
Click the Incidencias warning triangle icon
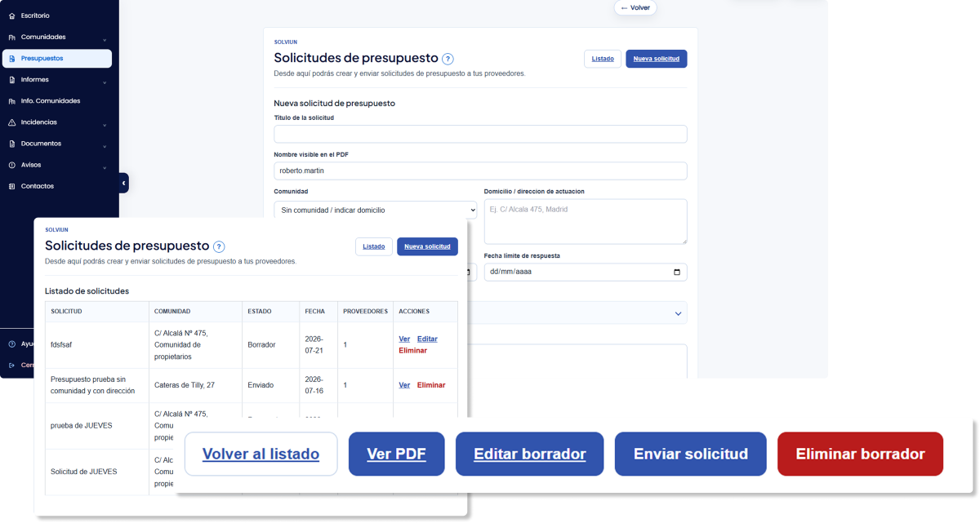[11, 122]
